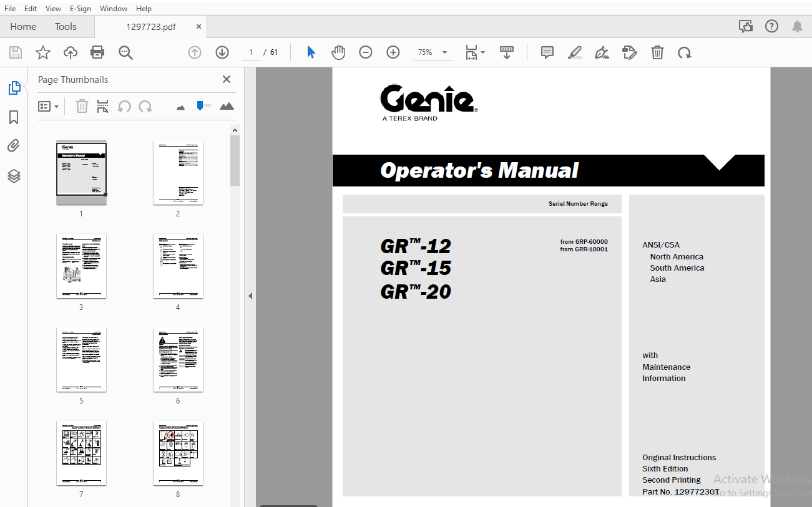Rotate the view with the clockwise arrow icon
Viewport: 812px width, 507px height.
point(685,52)
